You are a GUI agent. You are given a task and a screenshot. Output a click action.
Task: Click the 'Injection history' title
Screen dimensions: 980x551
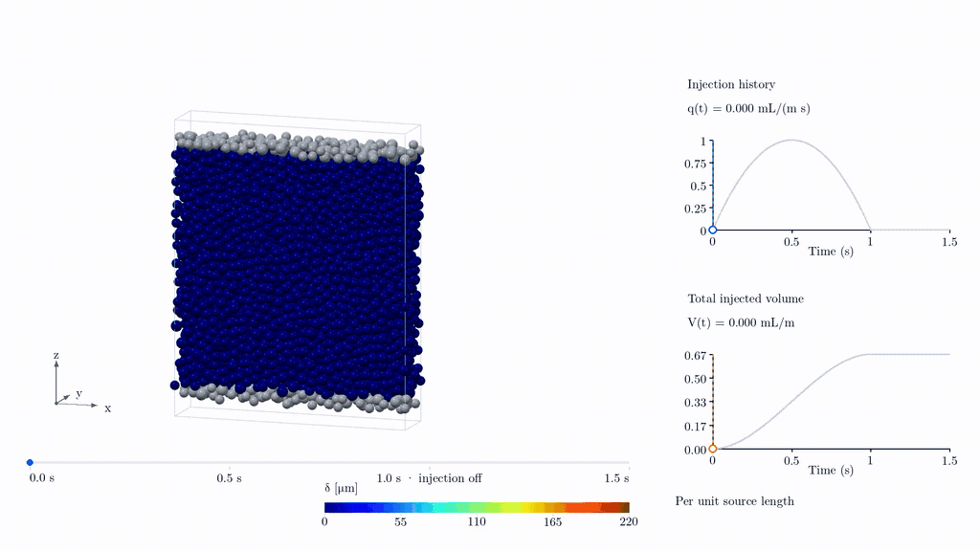click(731, 84)
